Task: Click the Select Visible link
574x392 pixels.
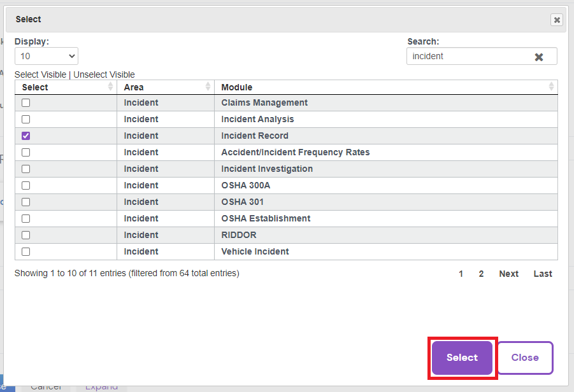Action: click(41, 74)
